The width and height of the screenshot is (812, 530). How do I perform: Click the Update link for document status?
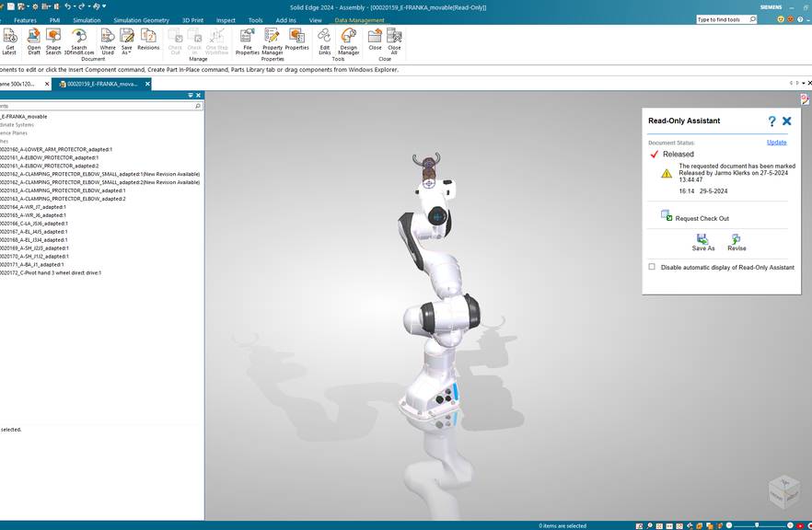pyautogui.click(x=776, y=142)
